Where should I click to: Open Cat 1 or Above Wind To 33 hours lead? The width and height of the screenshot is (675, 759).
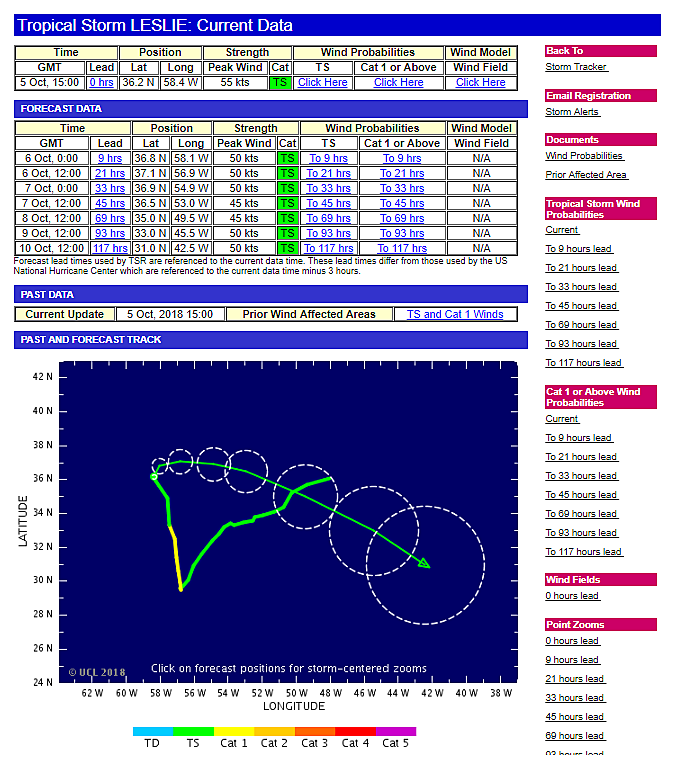[582, 476]
